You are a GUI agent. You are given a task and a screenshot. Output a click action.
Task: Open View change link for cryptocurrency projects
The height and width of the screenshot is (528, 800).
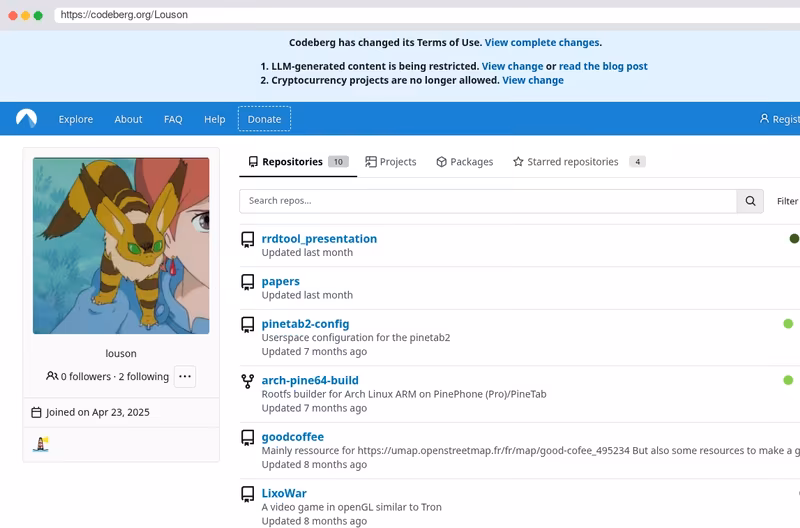533,80
